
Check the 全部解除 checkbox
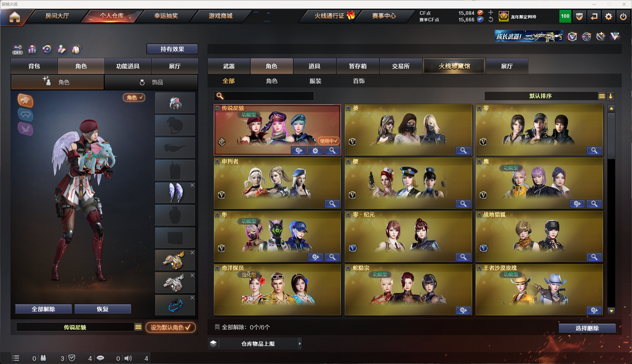(217, 327)
